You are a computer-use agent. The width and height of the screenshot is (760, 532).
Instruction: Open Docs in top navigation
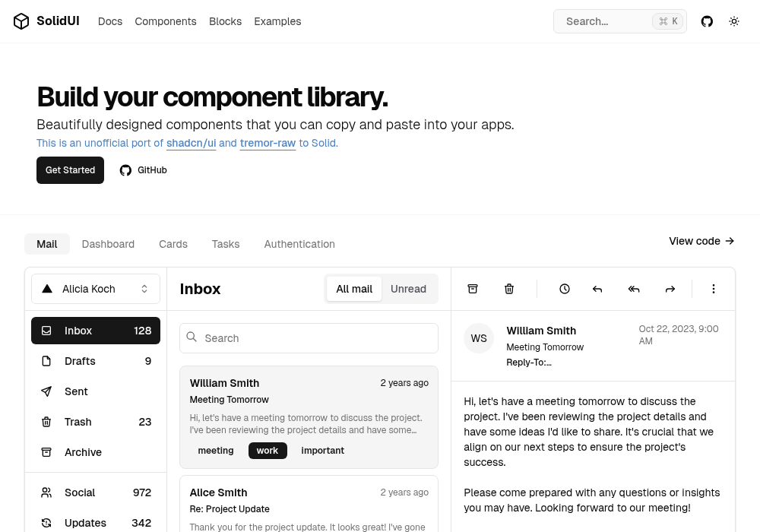tap(110, 21)
